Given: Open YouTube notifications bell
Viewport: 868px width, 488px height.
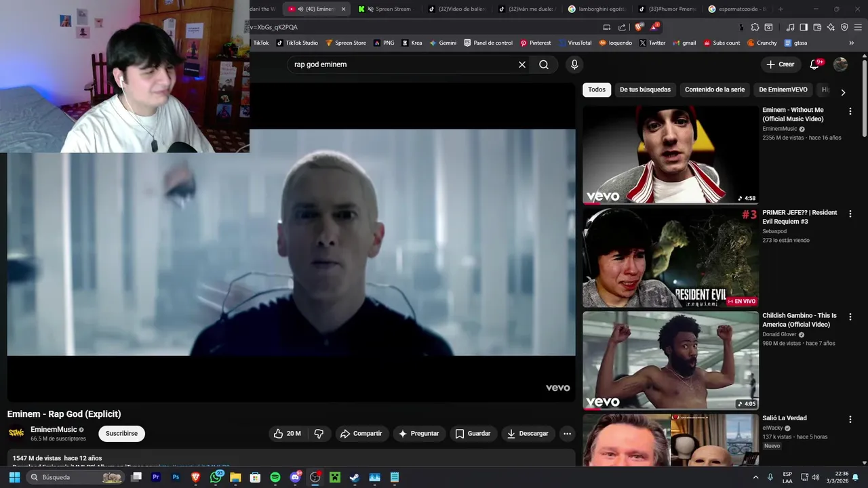Looking at the screenshot, I should (x=815, y=64).
